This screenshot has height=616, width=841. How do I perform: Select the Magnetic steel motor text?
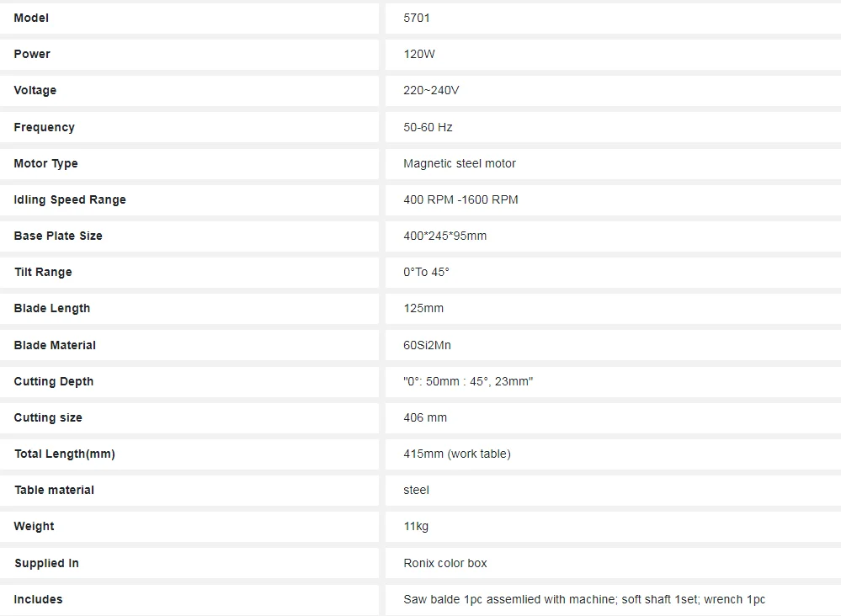(460, 163)
